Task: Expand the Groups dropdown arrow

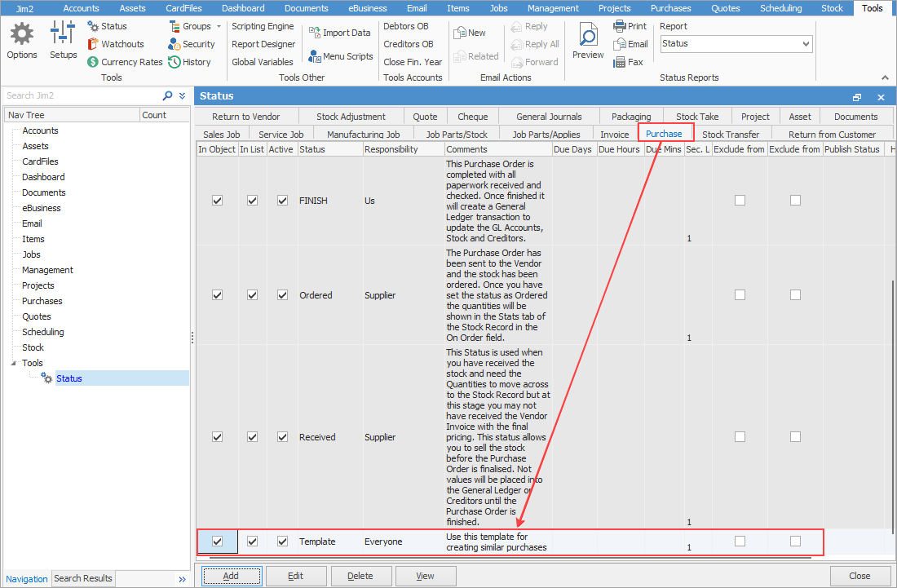Action: (x=219, y=26)
